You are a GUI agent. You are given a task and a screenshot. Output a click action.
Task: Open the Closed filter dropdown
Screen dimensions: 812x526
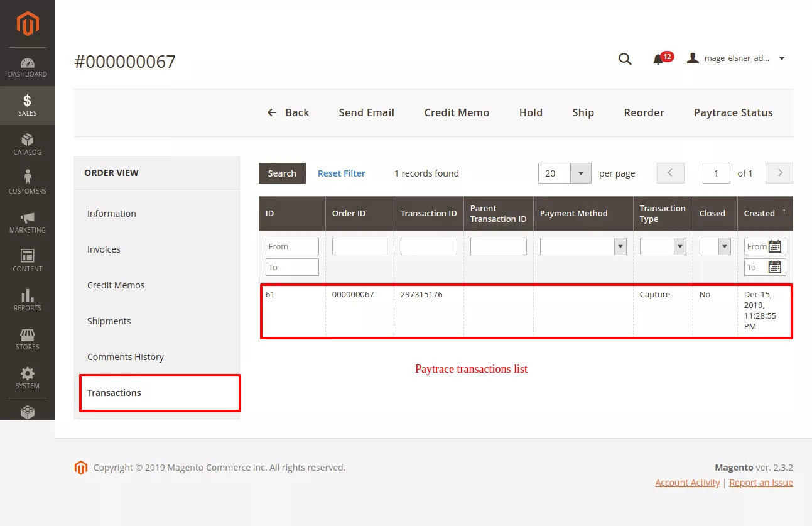(x=724, y=246)
